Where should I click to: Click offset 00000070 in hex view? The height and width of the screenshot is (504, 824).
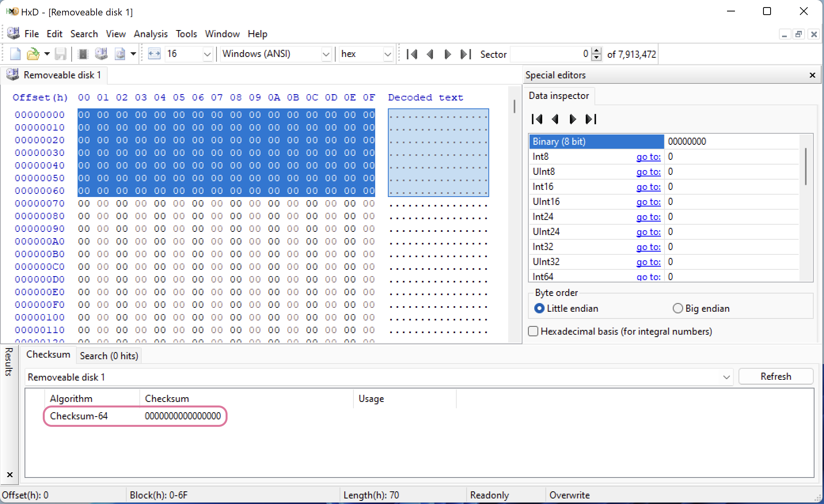point(40,203)
